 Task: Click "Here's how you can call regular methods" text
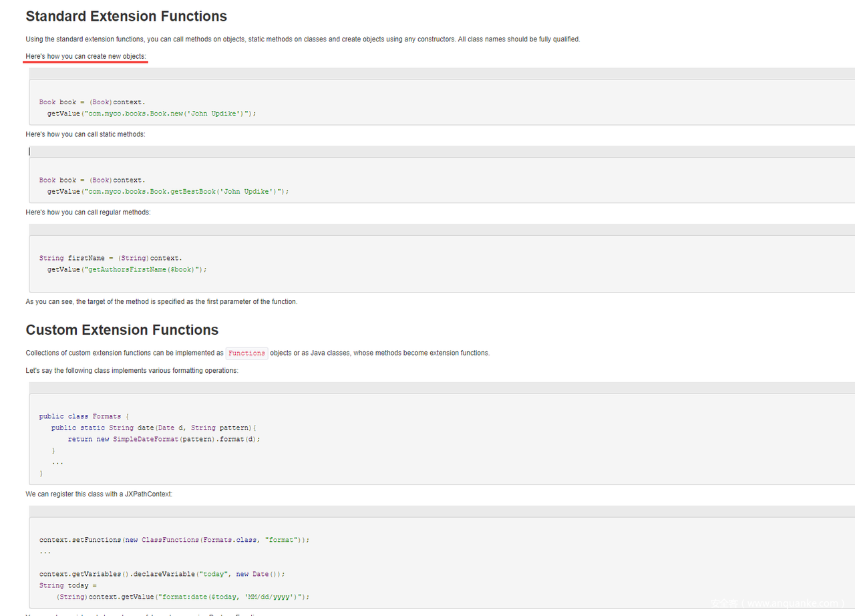(88, 212)
